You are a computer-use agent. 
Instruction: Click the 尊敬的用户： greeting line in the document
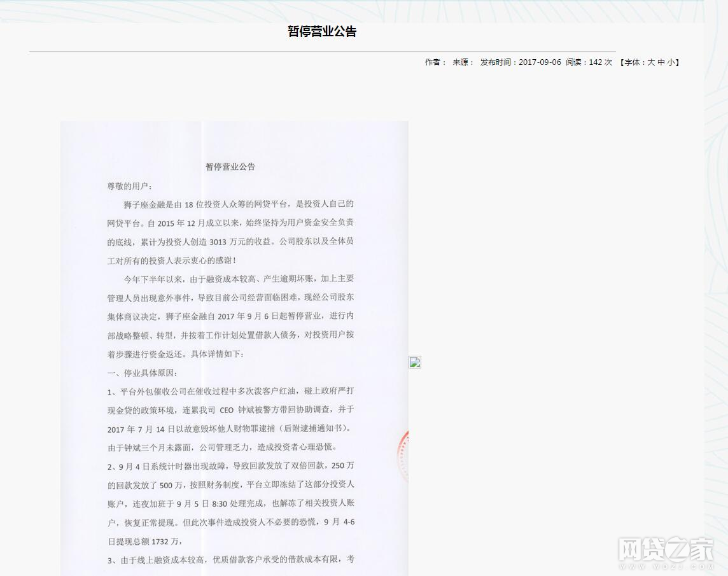(x=130, y=186)
